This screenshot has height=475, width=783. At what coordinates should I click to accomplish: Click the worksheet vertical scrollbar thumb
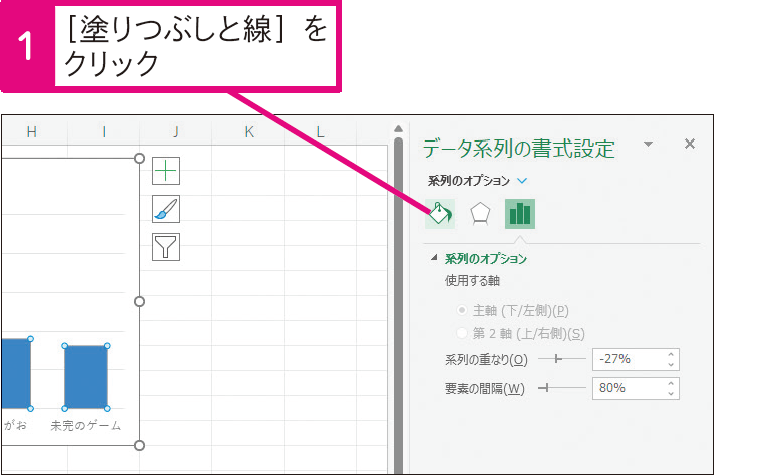[398, 305]
